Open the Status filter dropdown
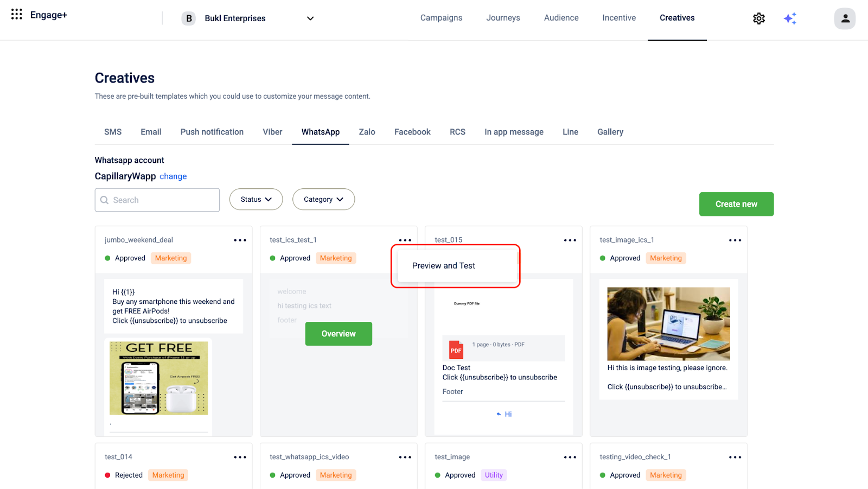 [256, 199]
